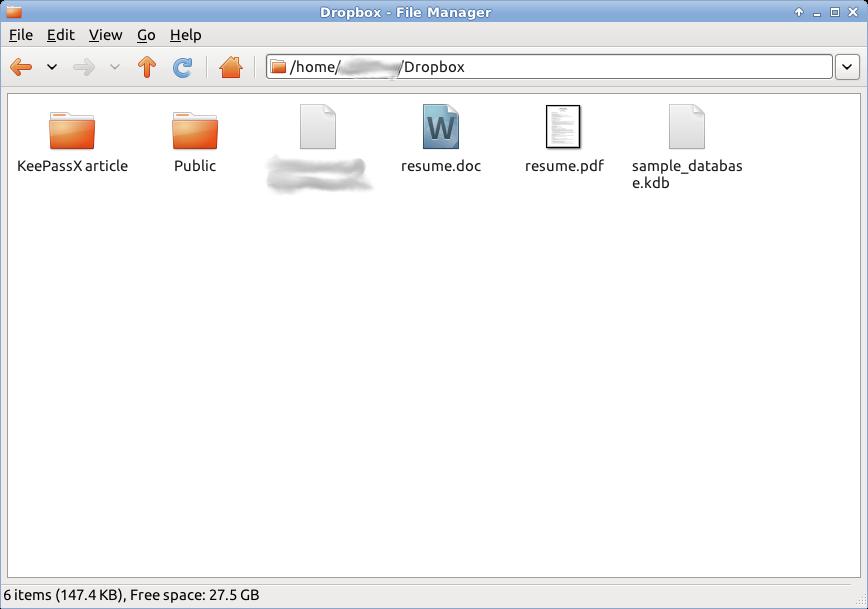Click the resume.doc file name
The width and height of the screenshot is (868, 609).
441,166
